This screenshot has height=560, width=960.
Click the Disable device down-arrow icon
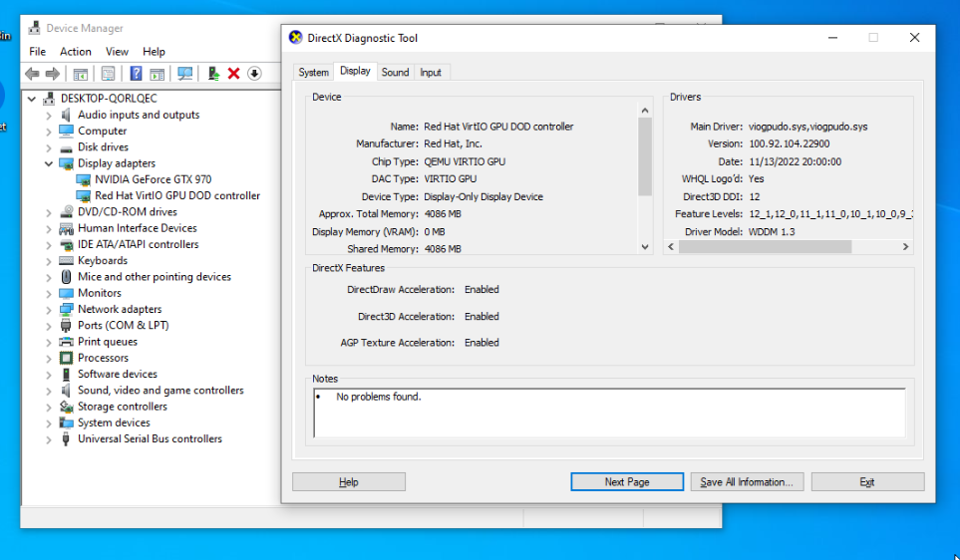[254, 74]
